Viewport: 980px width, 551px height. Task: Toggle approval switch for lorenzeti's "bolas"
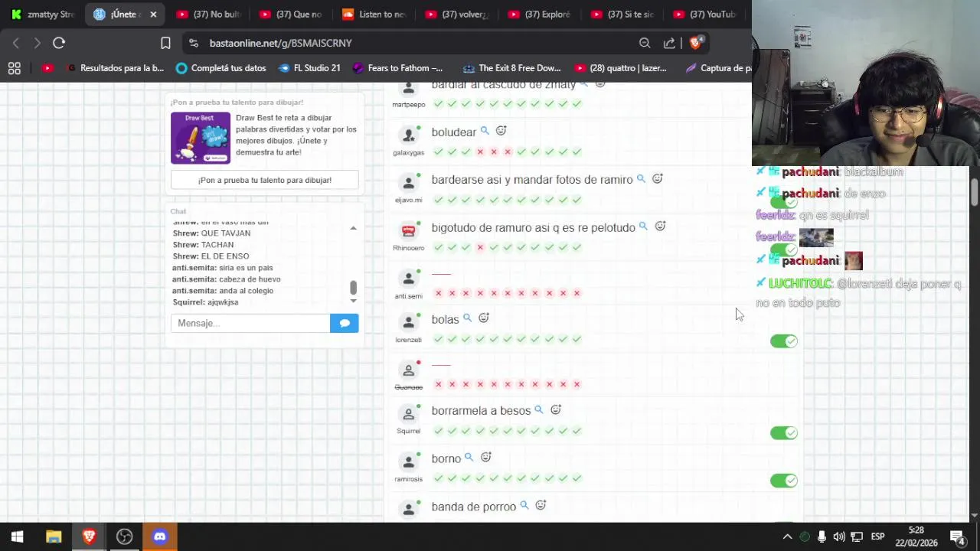tap(783, 341)
